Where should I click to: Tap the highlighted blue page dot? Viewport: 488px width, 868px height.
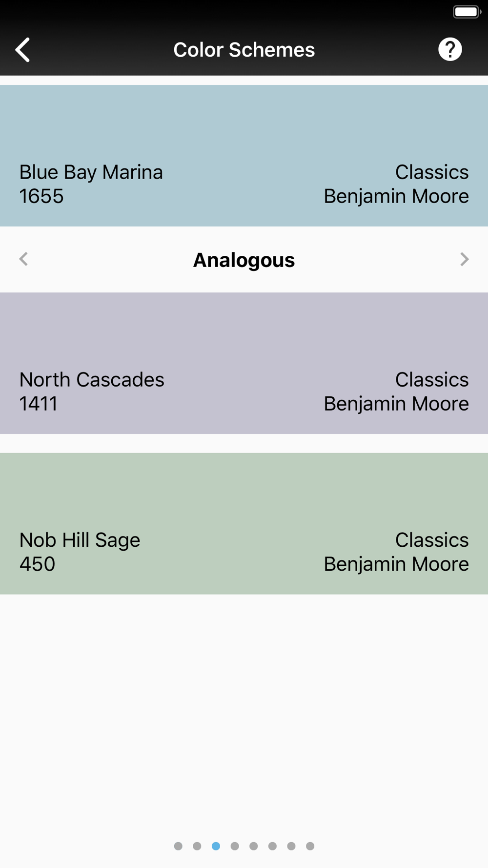(216, 846)
